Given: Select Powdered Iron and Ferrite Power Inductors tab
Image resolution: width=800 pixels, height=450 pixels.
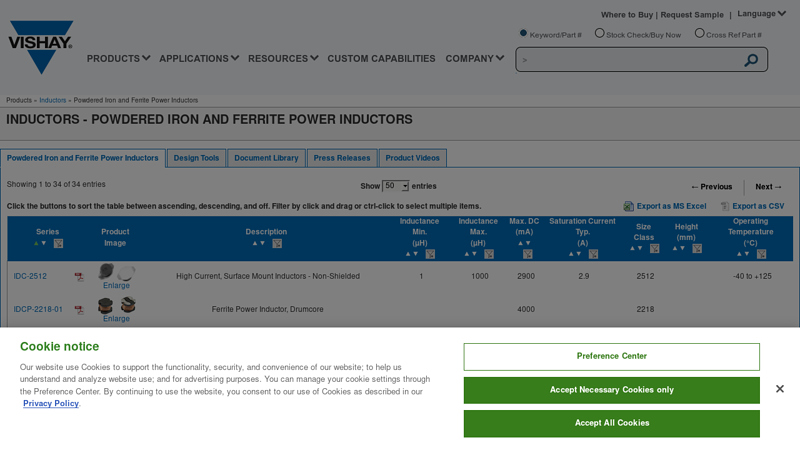Looking at the screenshot, I should [83, 158].
